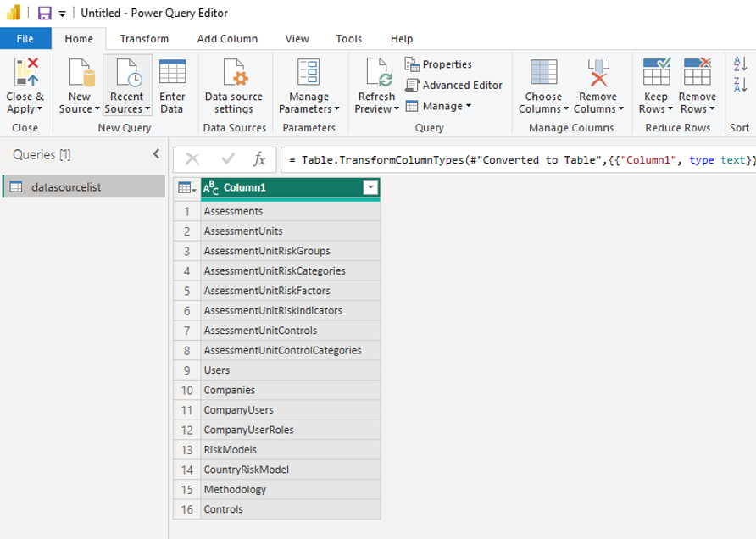Select row number 10 header
The image size is (756, 539).
pyautogui.click(x=187, y=390)
